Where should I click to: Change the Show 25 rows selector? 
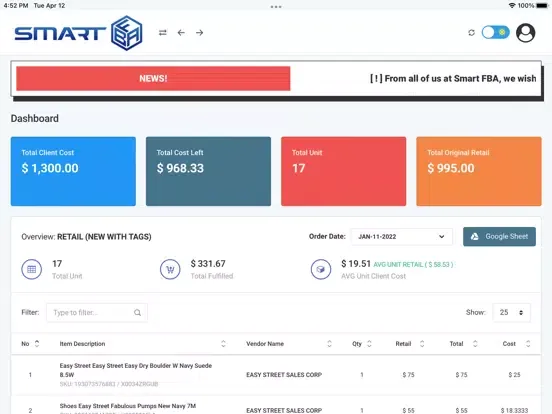tap(511, 313)
